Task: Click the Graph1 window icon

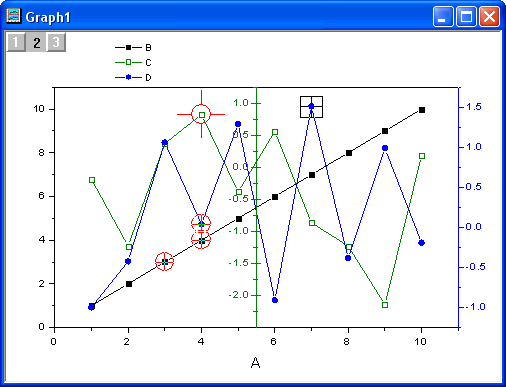Action: 14,16
